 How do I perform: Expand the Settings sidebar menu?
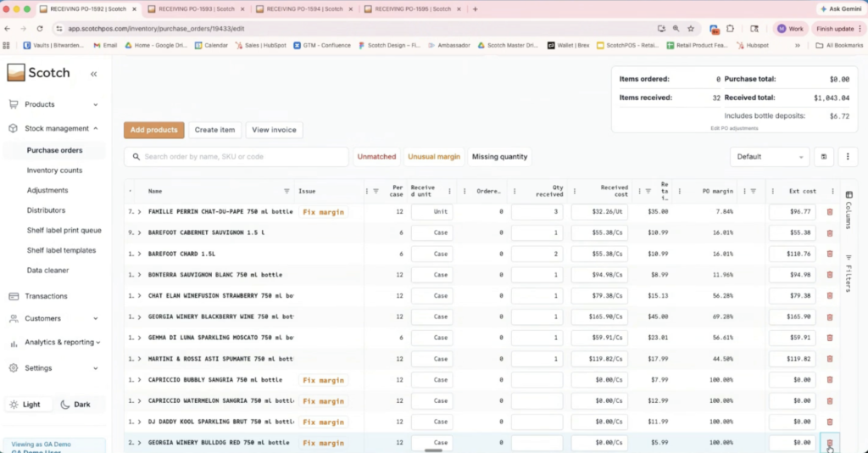point(53,367)
